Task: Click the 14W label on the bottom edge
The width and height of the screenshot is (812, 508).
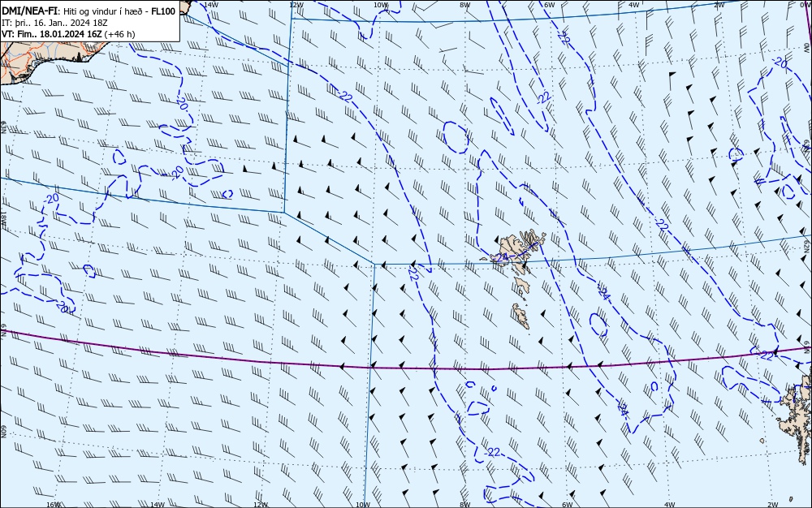Action: [x=157, y=505]
